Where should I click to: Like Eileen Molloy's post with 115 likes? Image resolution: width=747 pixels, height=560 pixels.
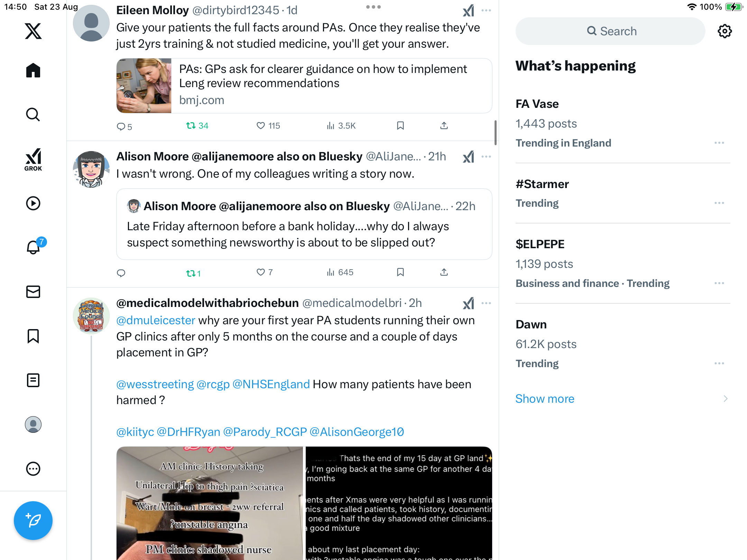tap(268, 126)
